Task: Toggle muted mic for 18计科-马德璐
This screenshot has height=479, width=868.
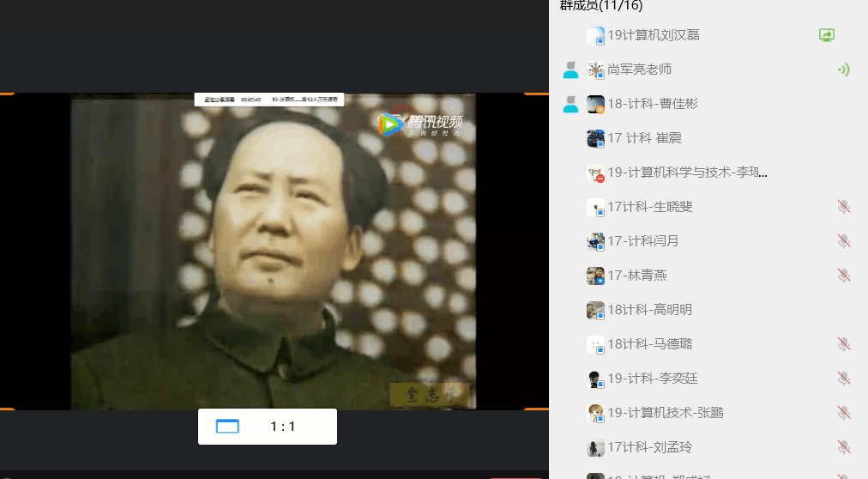Action: click(x=843, y=344)
